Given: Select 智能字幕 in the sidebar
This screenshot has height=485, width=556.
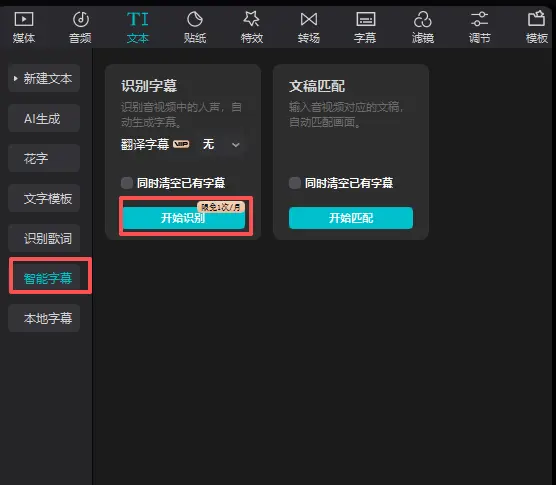Looking at the screenshot, I should click(48, 278).
